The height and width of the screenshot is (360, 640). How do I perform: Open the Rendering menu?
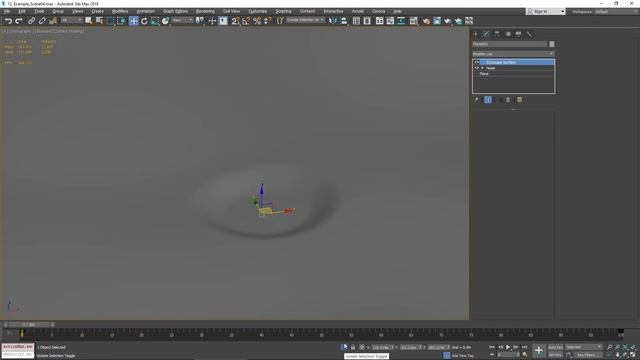[205, 11]
